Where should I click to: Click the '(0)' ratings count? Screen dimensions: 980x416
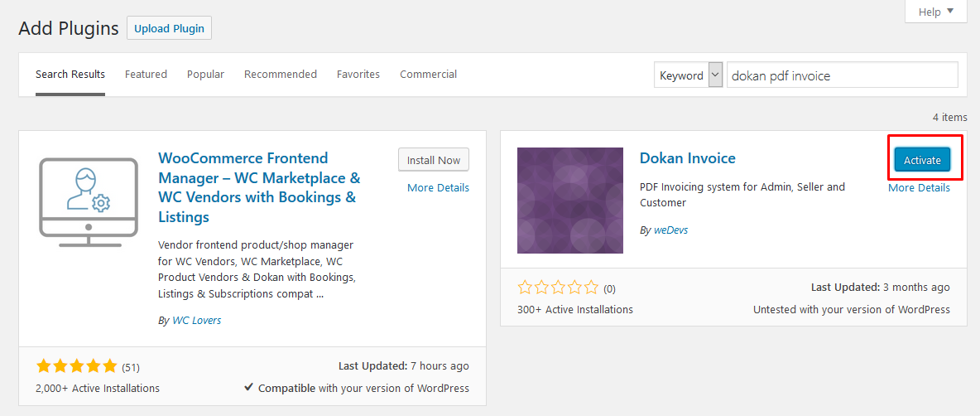(x=609, y=289)
